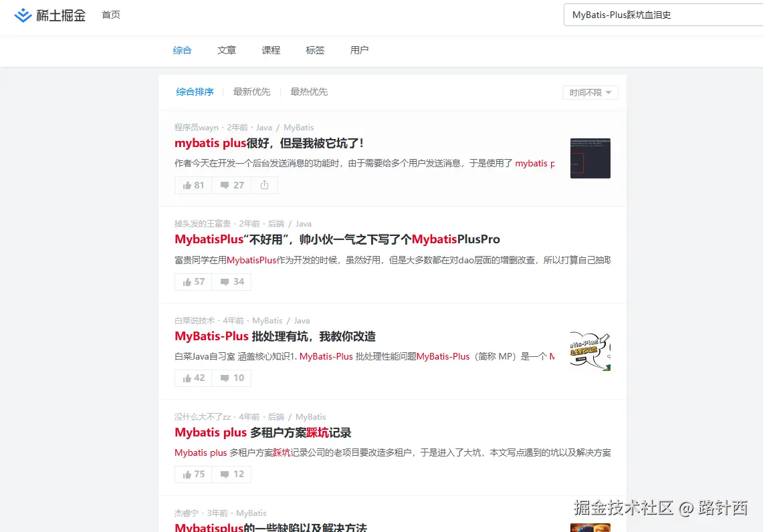Screen dimensions: 763x532
Task: Open the 时间不限 time filter dropdown
Action: [x=590, y=92]
